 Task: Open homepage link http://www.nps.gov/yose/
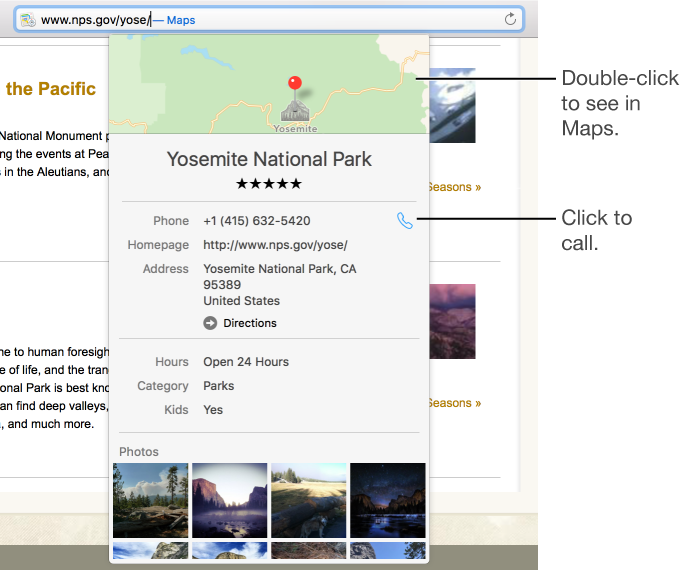pos(275,245)
